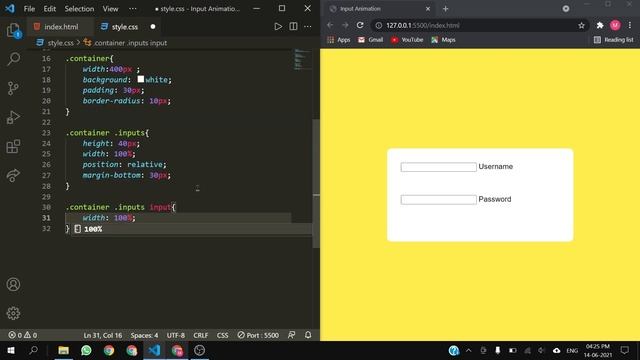Open the YouTube bookmark
Viewport: 640px width, 360px height.
(x=407, y=40)
